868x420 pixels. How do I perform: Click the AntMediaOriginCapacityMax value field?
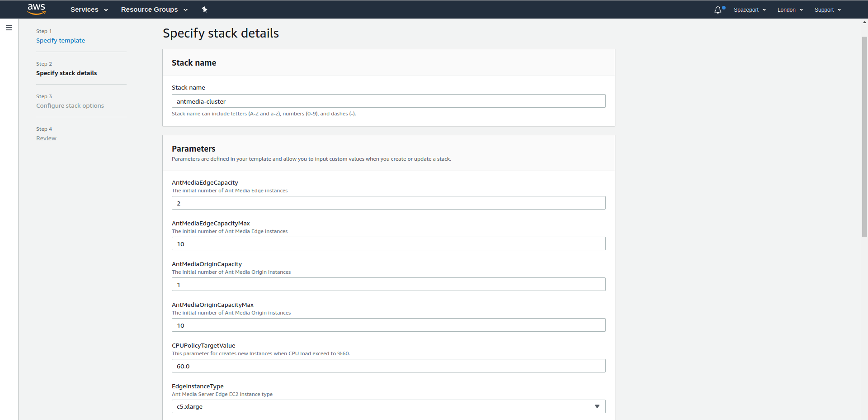coord(388,325)
